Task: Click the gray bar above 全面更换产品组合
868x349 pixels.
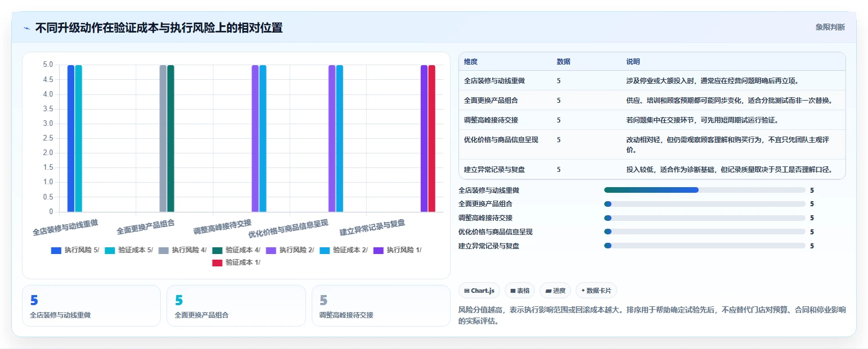Action: (x=163, y=138)
